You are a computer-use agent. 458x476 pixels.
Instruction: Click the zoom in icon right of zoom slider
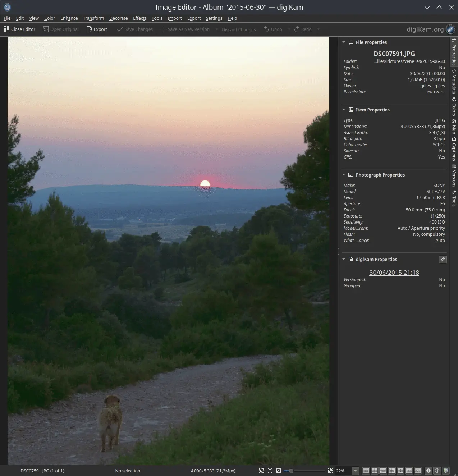(x=330, y=471)
